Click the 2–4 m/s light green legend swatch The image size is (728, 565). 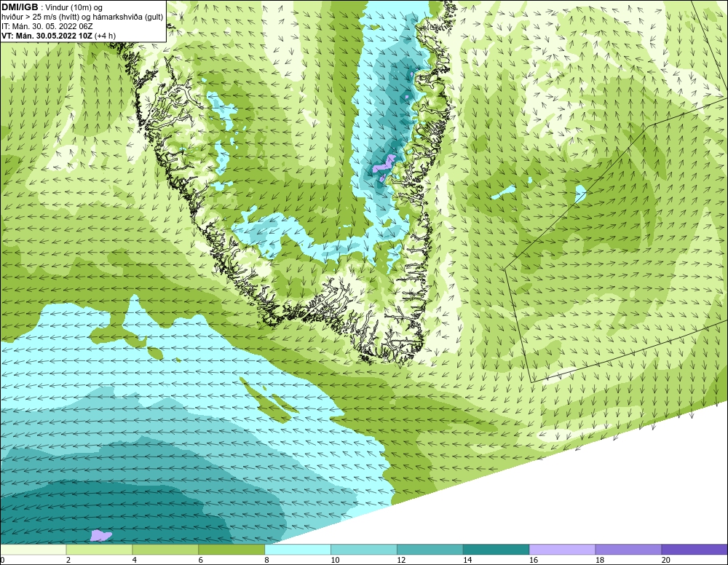coord(99,550)
